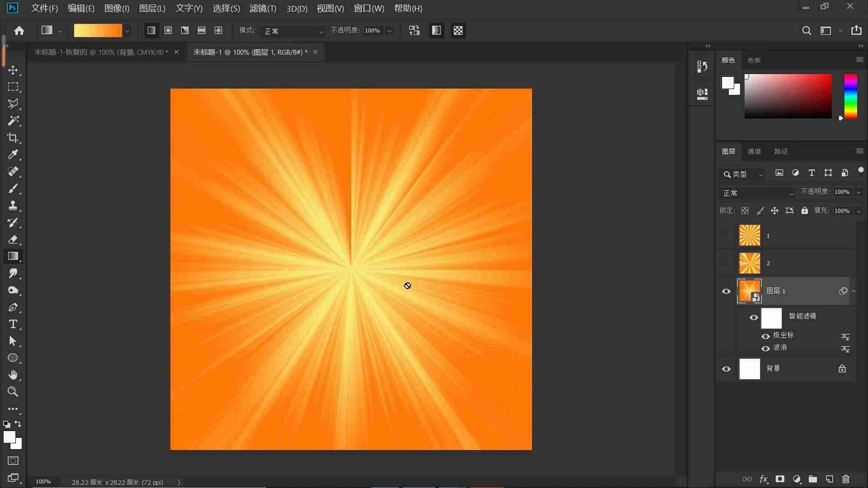Screen dimensions: 868x488
Task: Pick a color in the color field
Action: [788, 96]
